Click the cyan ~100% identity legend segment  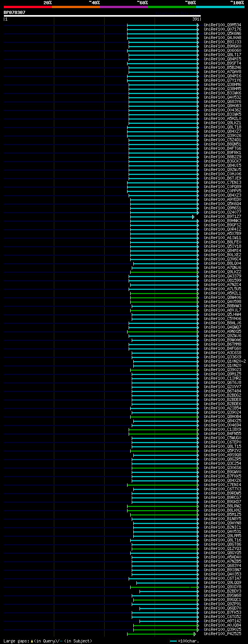tap(220, 7)
